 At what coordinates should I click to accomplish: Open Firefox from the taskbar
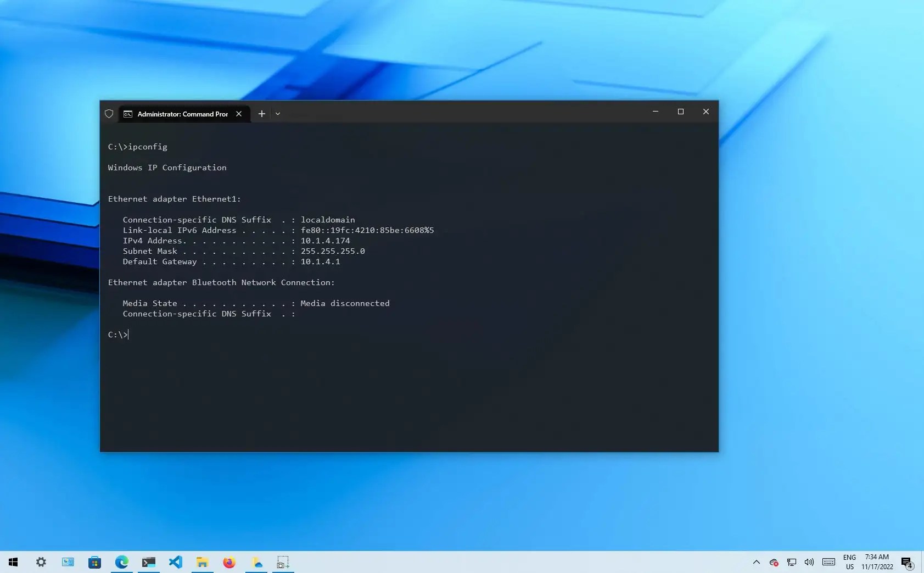229,562
